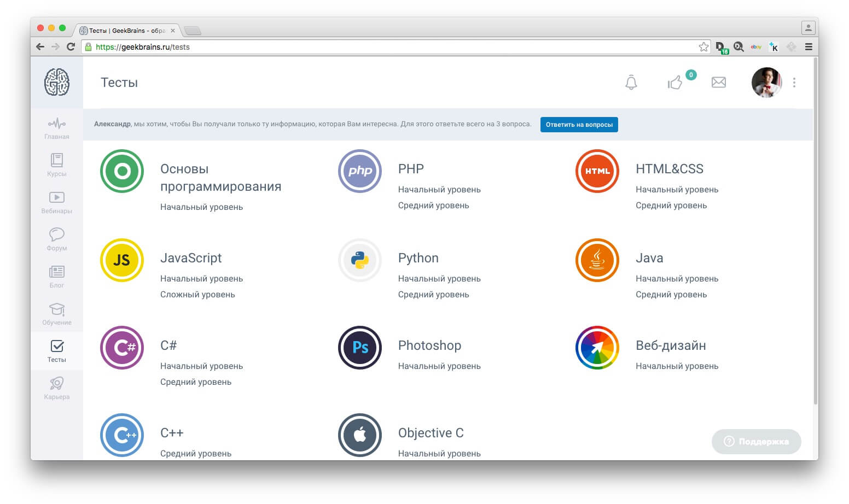Click the green Основы программирования icon
Viewport: 849px width, 504px height.
pyautogui.click(x=122, y=171)
